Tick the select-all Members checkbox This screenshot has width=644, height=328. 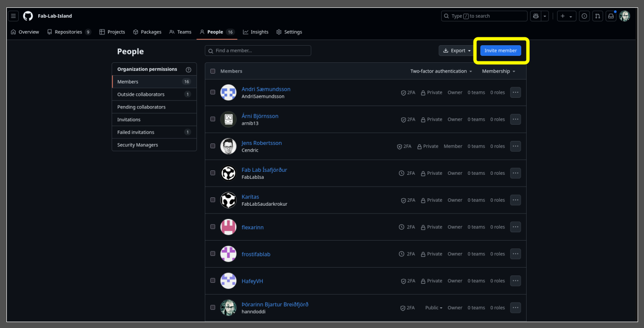pyautogui.click(x=213, y=71)
